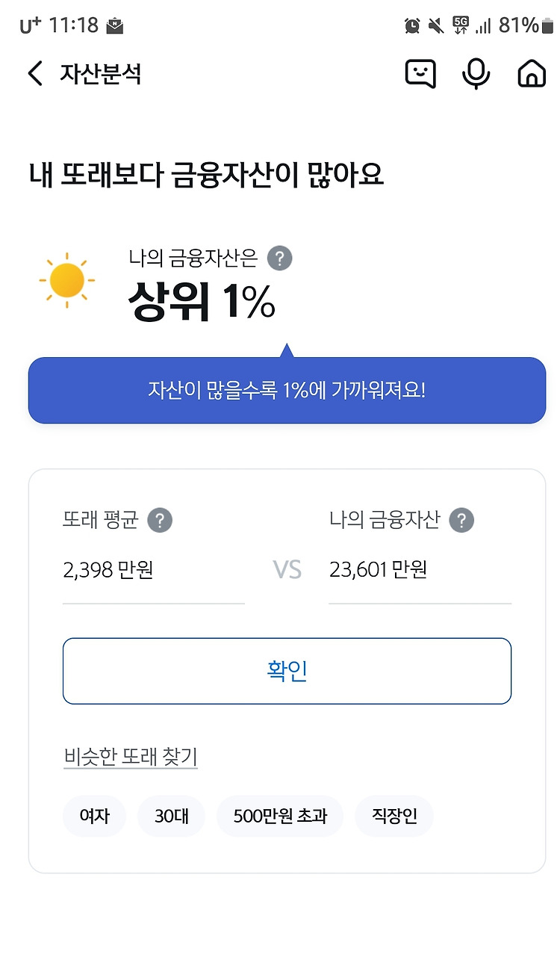
Task: Open the 비슷한 또래 찾기 link
Action: click(131, 757)
